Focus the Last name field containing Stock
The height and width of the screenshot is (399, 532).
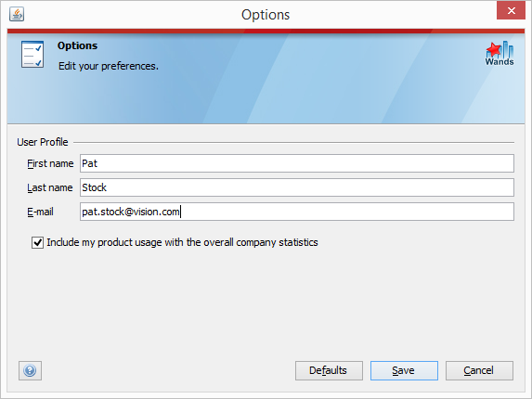(297, 187)
